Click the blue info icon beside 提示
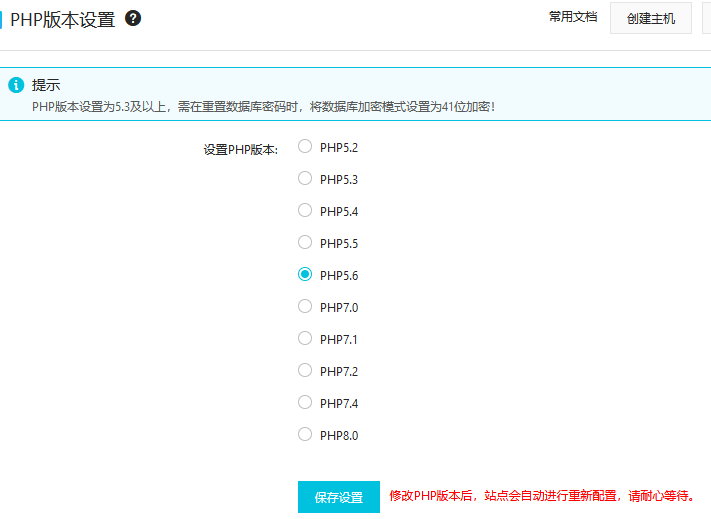 pos(15,85)
